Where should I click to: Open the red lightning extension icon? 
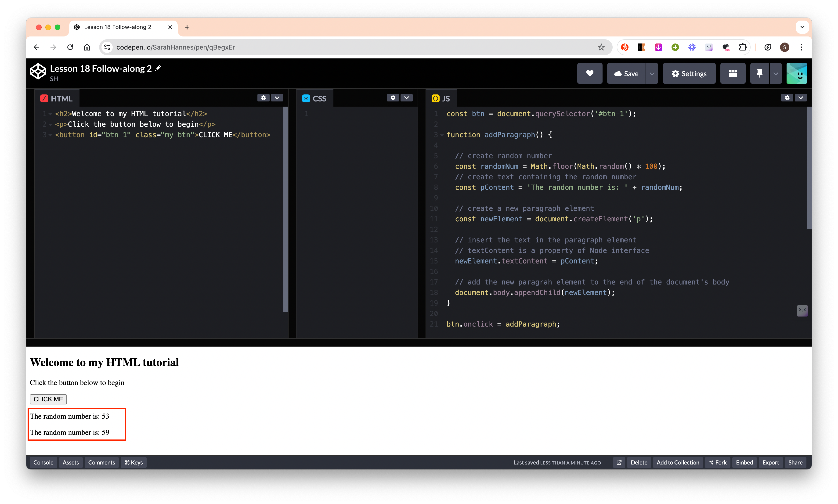(x=625, y=47)
